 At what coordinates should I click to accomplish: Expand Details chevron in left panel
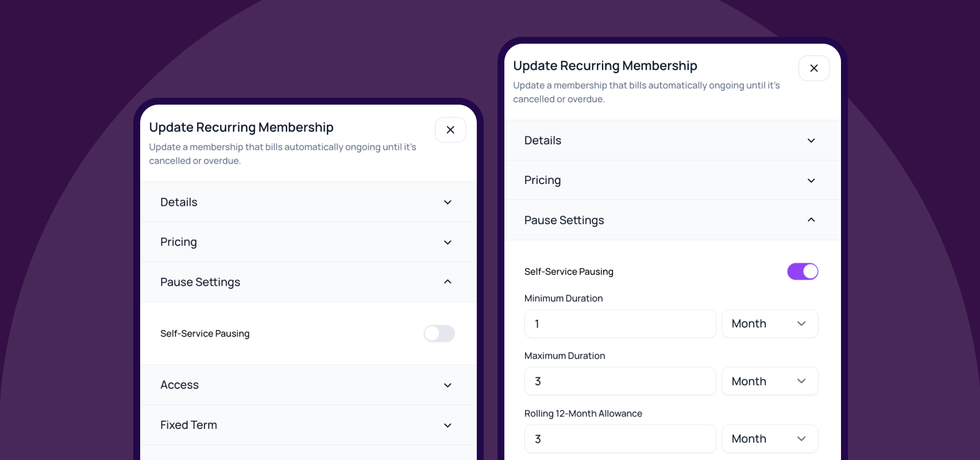tap(447, 202)
